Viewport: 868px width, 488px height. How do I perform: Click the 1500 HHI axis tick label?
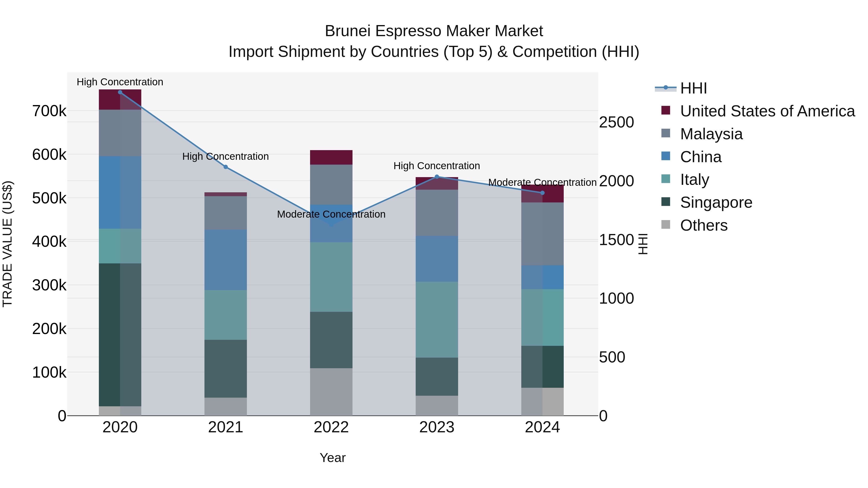click(x=617, y=240)
